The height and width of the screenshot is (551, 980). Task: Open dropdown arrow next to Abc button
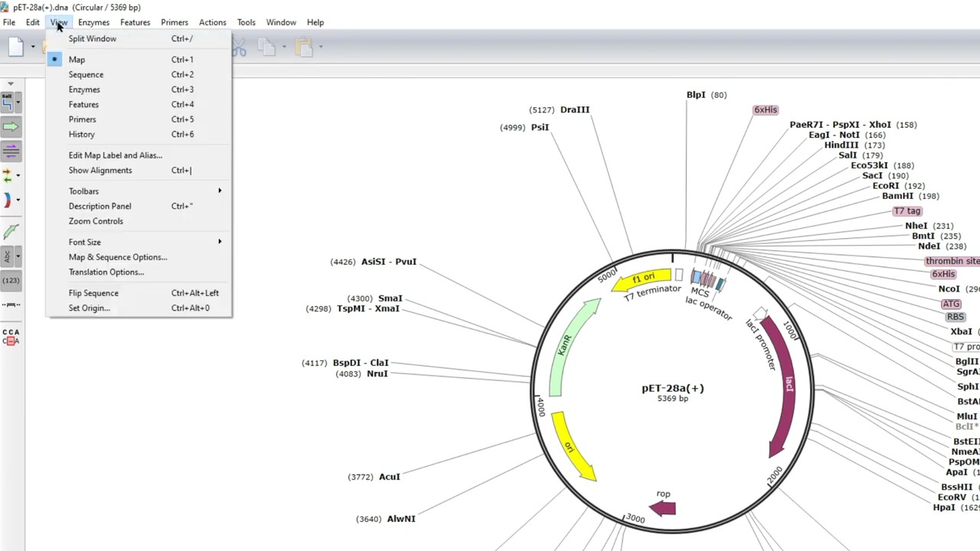coord(18,256)
